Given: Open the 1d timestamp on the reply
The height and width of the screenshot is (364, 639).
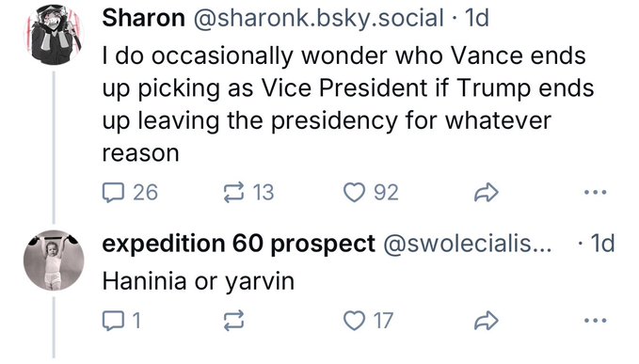Looking at the screenshot, I should point(602,244).
